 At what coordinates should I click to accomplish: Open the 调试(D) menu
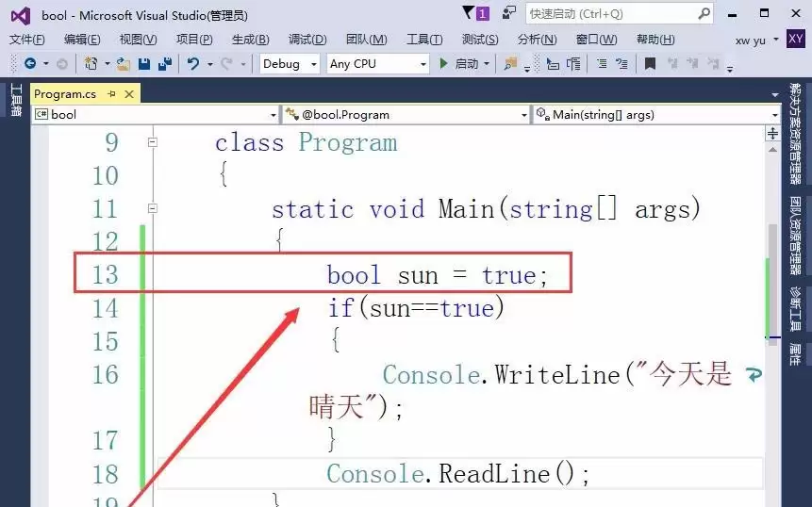pos(307,40)
